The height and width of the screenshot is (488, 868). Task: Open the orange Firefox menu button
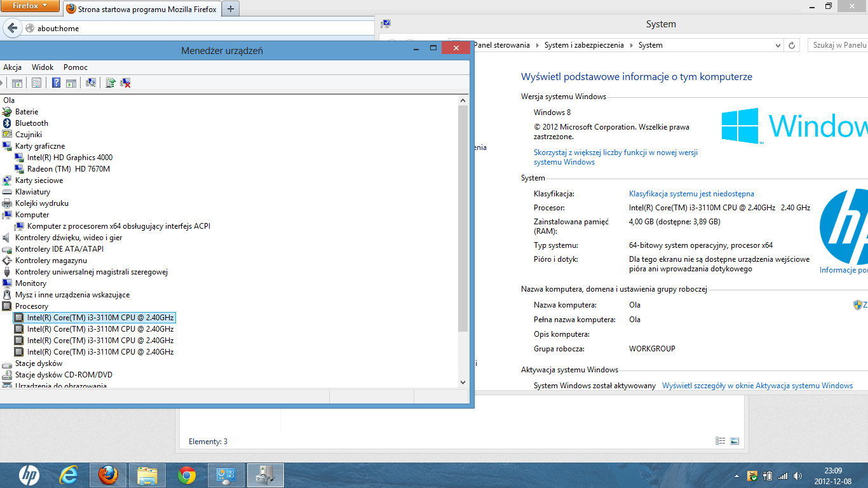(x=30, y=6)
